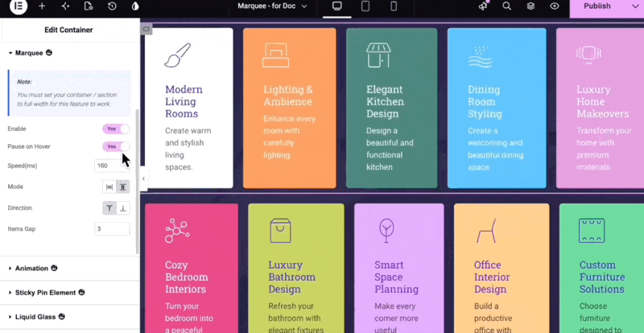Select the icon on Custom Furniture Solutions card
Image resolution: width=644 pixels, height=333 pixels.
pyautogui.click(x=592, y=231)
